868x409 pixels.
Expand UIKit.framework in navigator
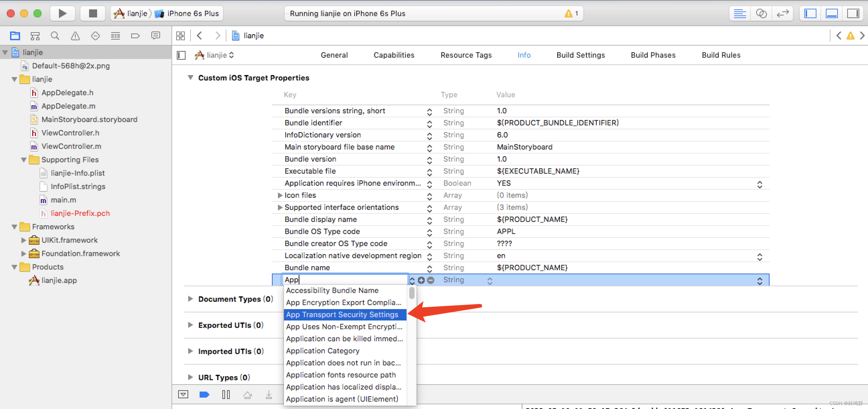coord(23,240)
